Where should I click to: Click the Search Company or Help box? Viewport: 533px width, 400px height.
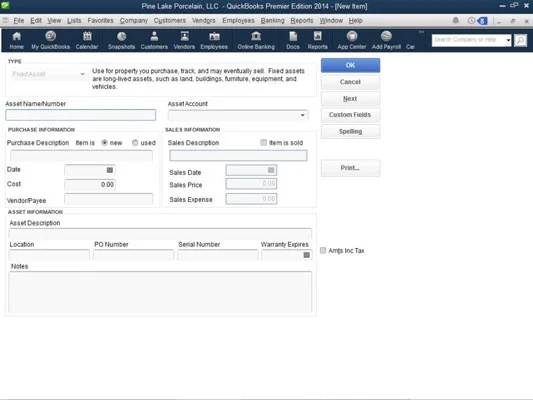coord(468,40)
